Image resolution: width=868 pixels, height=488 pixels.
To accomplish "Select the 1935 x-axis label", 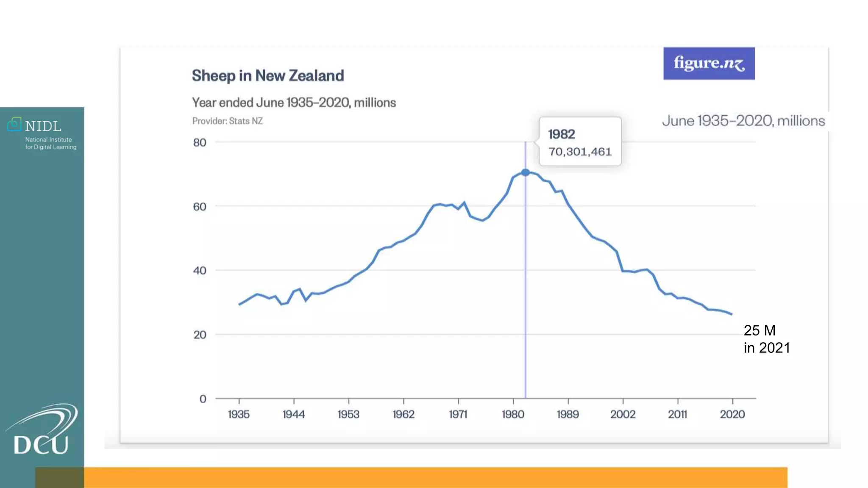I will click(239, 414).
